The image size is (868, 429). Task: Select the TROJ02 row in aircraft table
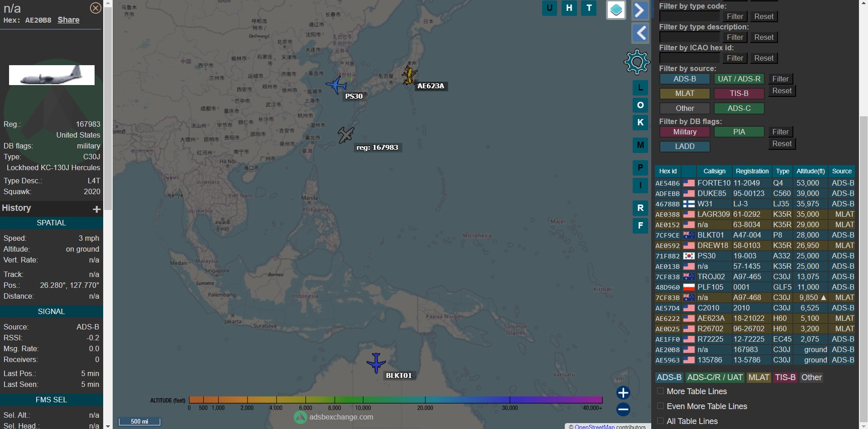click(x=755, y=276)
